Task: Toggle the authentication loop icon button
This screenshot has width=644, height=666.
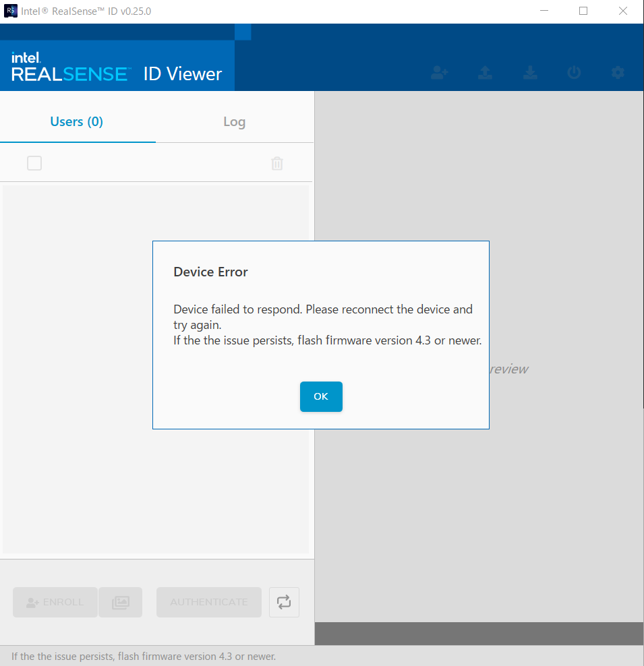Action: point(284,602)
